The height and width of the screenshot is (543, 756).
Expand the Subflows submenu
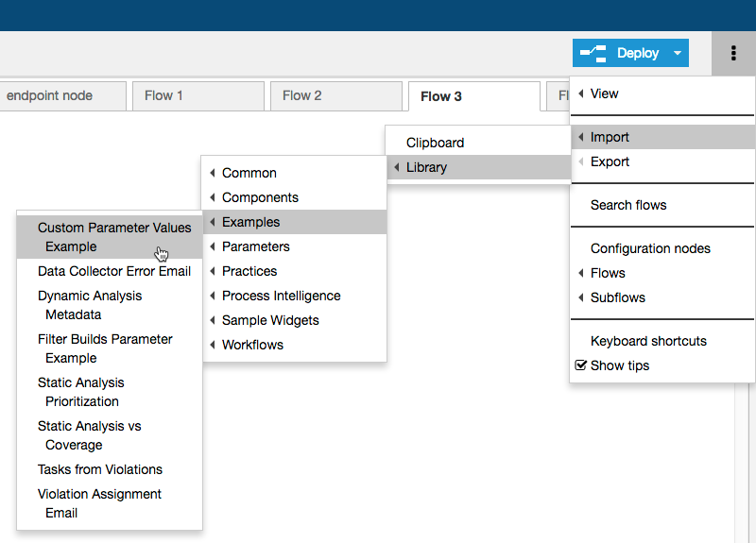(661, 297)
